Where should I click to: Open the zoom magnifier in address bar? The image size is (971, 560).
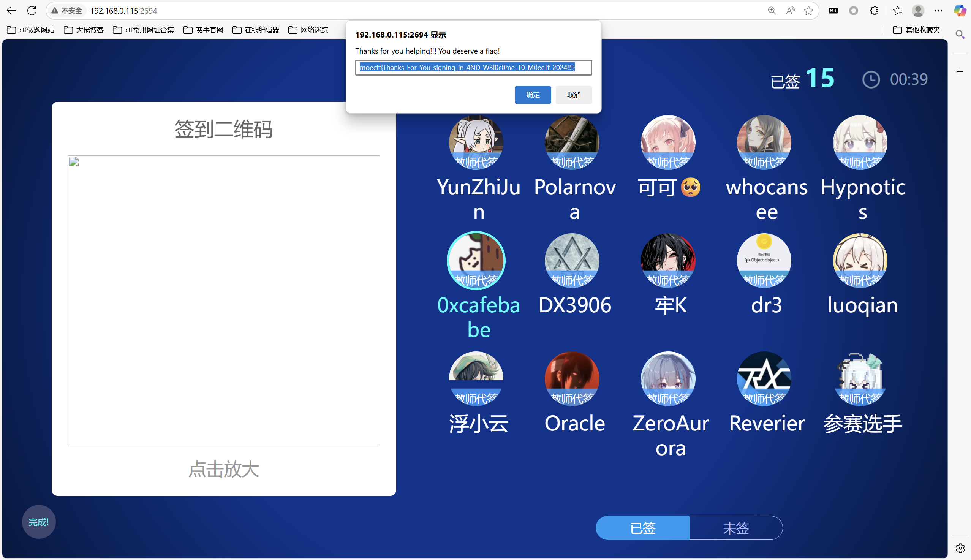tap(772, 11)
